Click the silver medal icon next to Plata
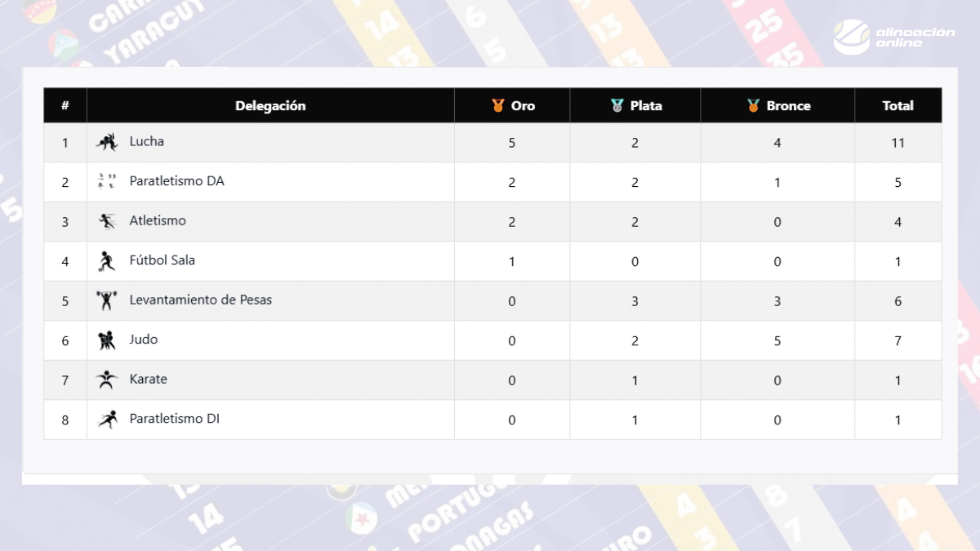This screenshot has width=980, height=551. click(617, 105)
